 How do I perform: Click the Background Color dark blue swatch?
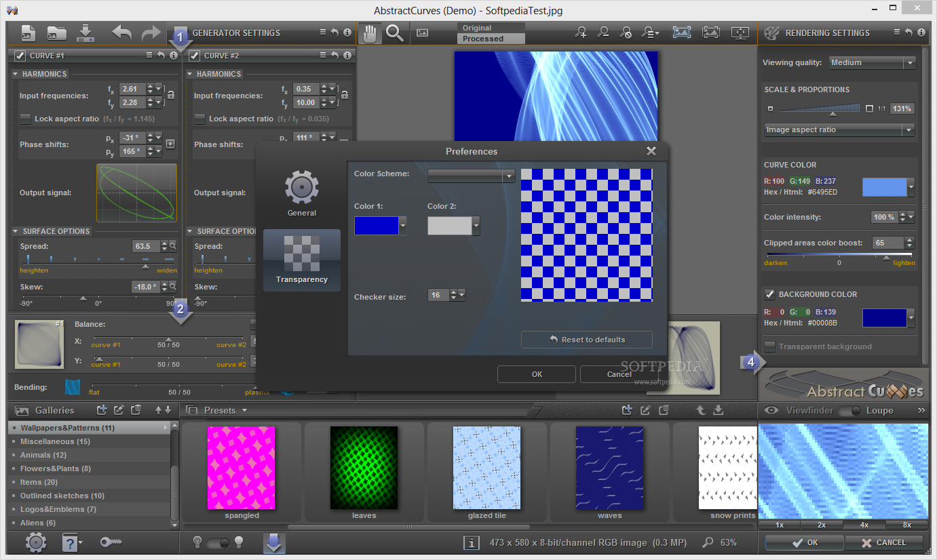pos(885,318)
